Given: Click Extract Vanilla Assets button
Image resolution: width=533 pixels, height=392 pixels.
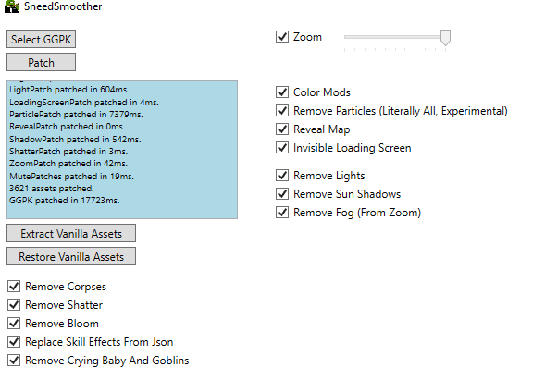Looking at the screenshot, I should click(x=71, y=233).
